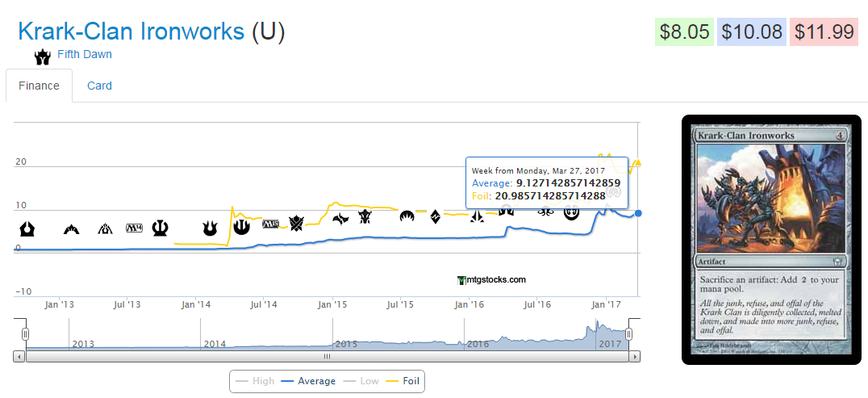Open the Fifth Dawn set link
Image resolution: width=868 pixels, height=398 pixels.
pyautogui.click(x=85, y=54)
